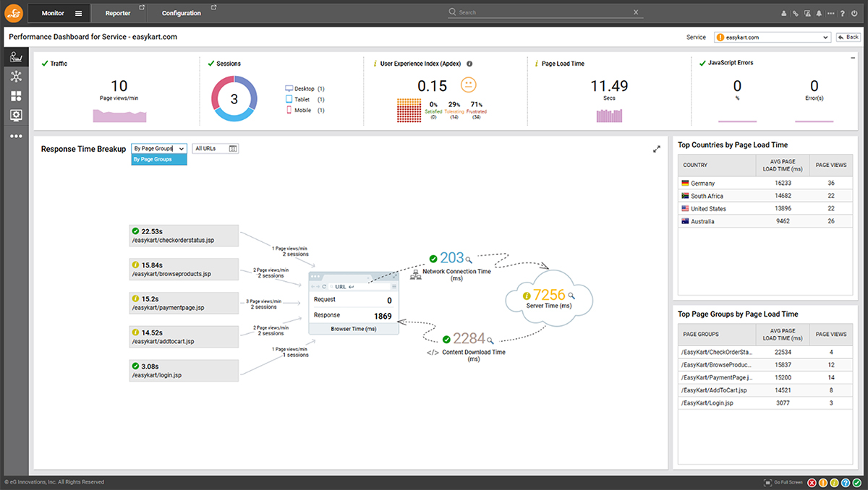Magnify Network Connection Time 203
Screen dimensions: 868x490
(x=469, y=259)
